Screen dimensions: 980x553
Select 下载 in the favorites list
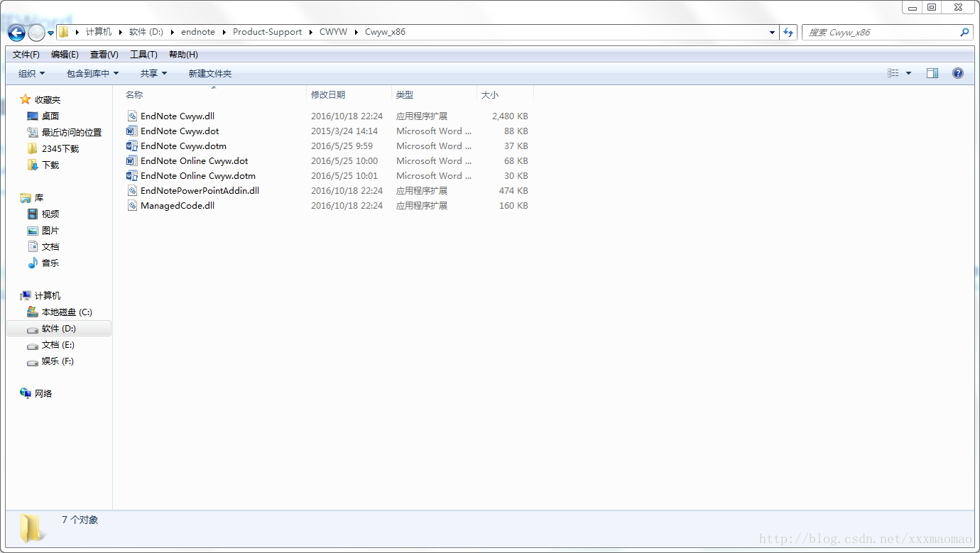(50, 165)
